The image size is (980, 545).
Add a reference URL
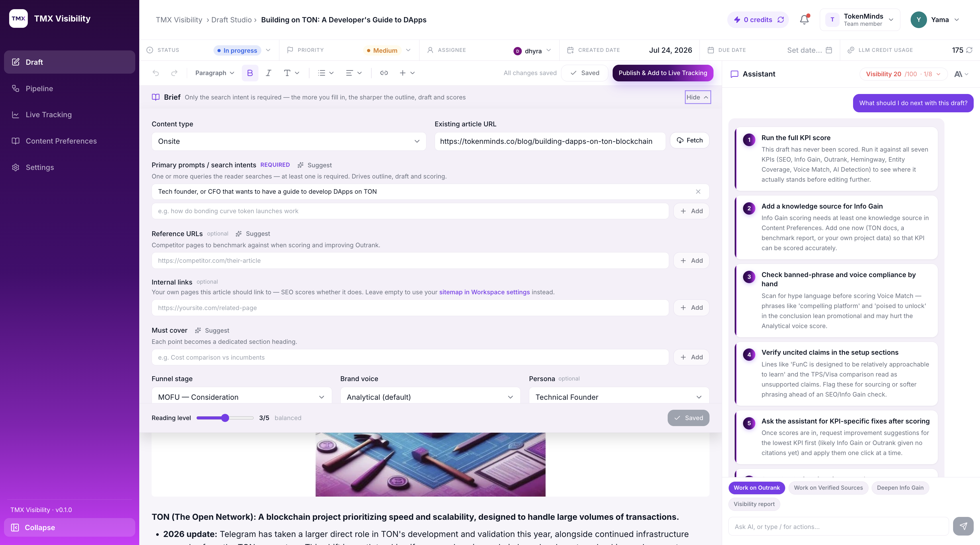691,260
